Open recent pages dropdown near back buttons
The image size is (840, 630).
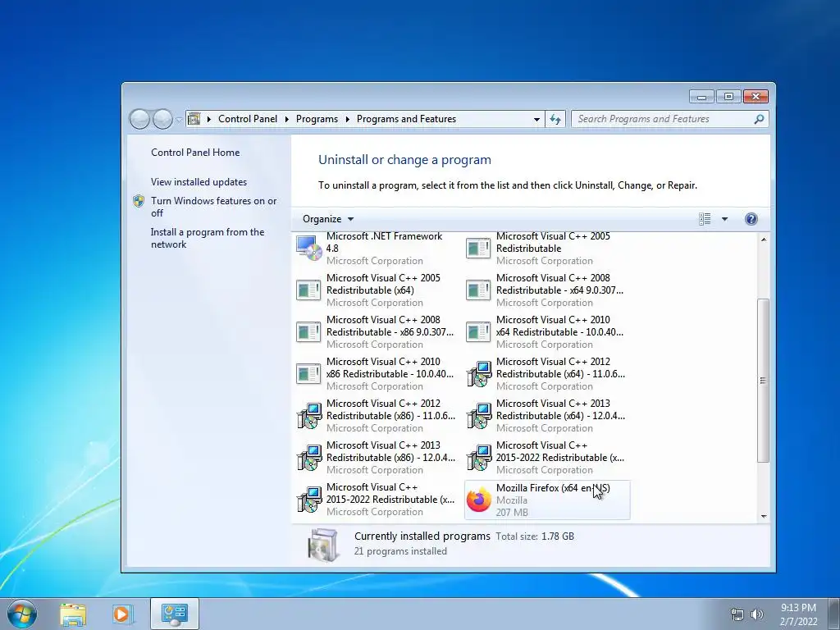[179, 120]
